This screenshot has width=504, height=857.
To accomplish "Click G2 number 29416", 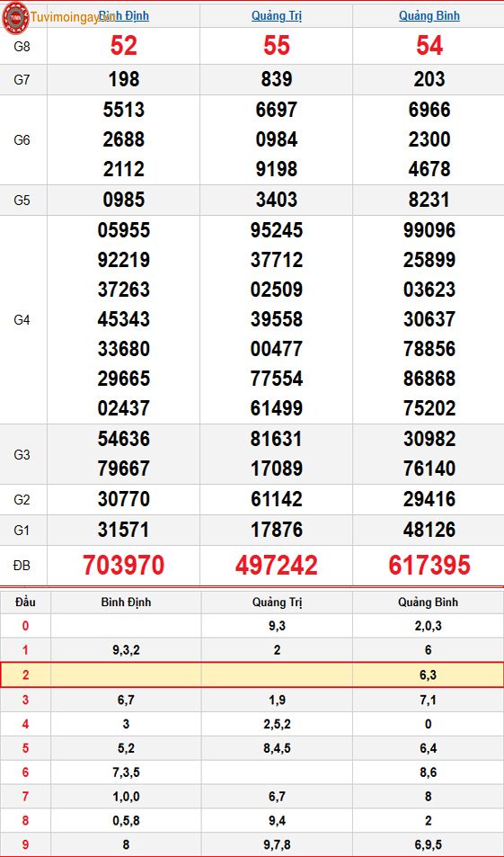I will [x=429, y=499].
